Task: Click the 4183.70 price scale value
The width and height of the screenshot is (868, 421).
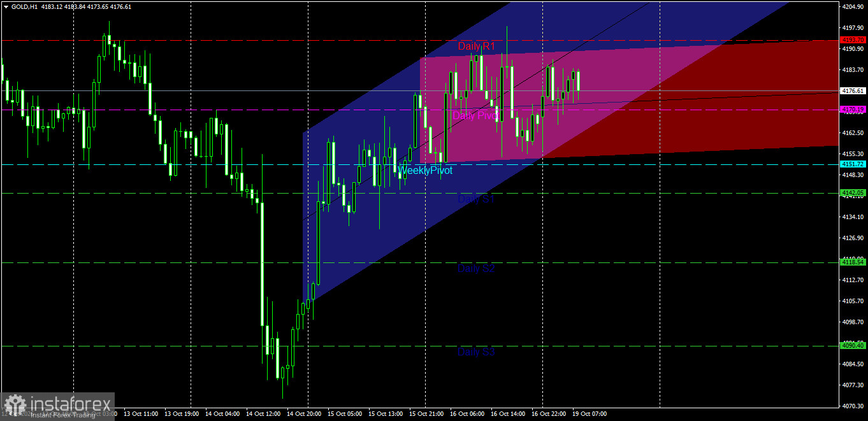Action: pyautogui.click(x=853, y=70)
